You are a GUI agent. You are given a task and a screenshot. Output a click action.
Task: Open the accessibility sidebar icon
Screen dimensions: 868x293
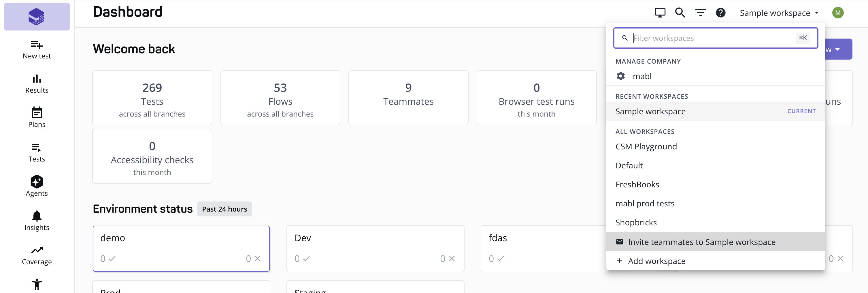coord(37,285)
